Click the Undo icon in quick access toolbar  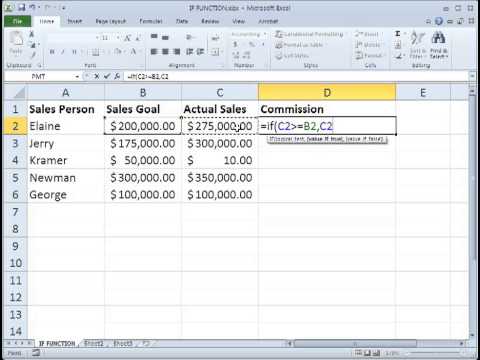click(x=33, y=7)
